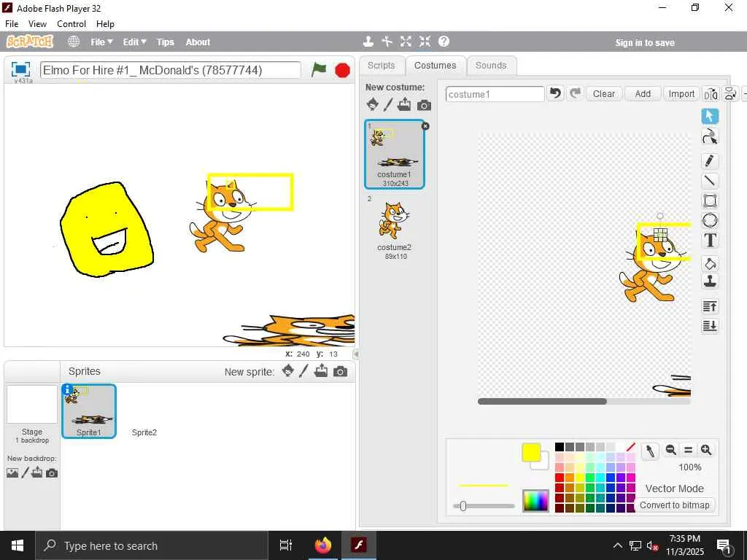
Task: Flip costume up-down
Action: tap(729, 94)
